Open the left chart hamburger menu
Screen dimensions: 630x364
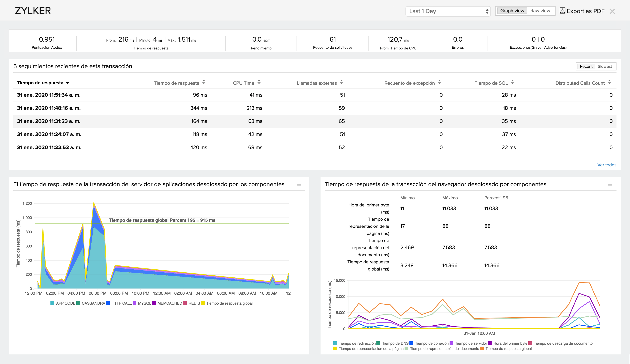click(x=299, y=185)
